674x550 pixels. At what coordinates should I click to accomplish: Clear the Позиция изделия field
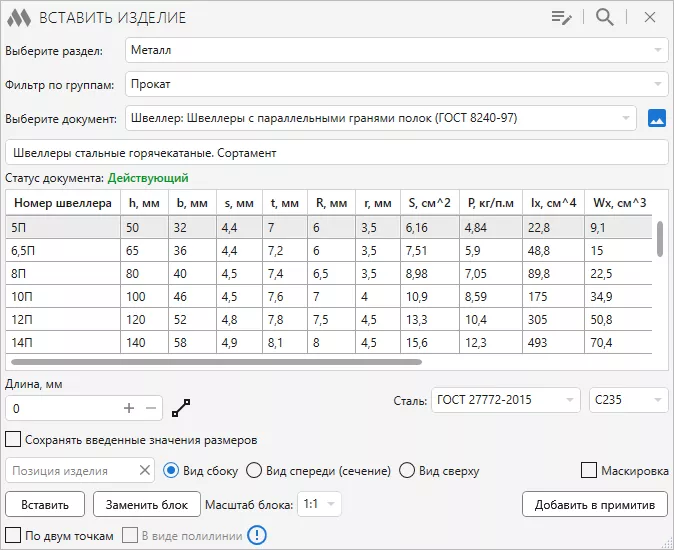145,470
